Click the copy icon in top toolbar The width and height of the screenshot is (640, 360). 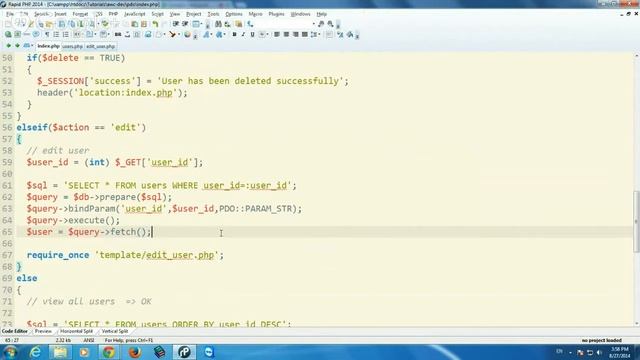click(x=134, y=24)
